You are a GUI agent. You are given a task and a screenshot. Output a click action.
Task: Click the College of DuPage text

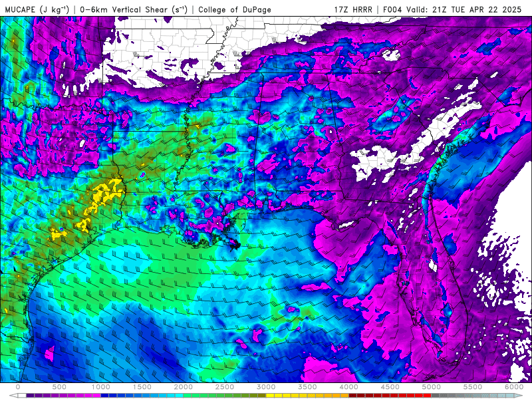pyautogui.click(x=235, y=9)
